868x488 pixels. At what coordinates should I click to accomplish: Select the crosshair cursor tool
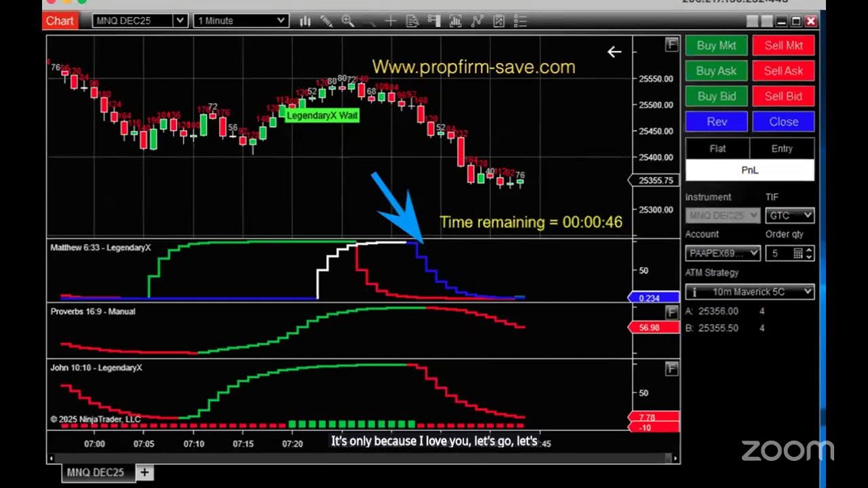click(x=391, y=21)
